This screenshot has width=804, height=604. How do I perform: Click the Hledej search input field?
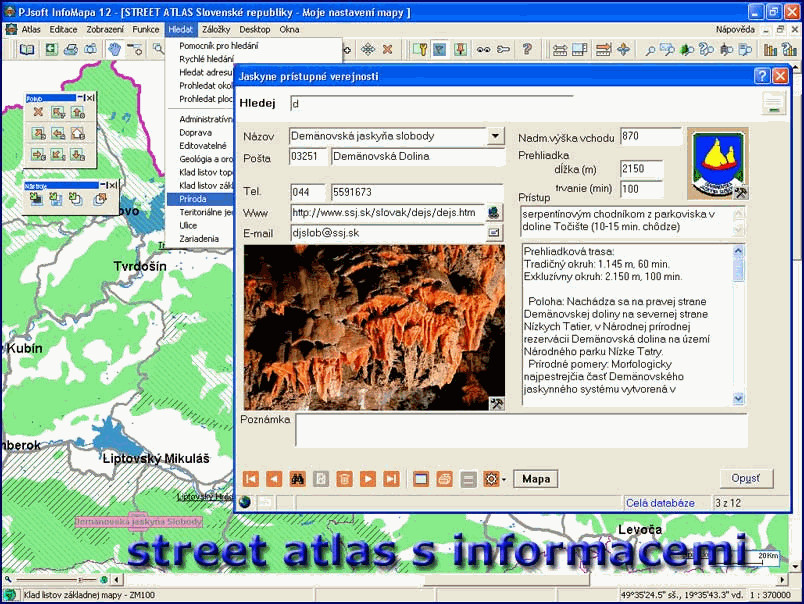(x=431, y=104)
